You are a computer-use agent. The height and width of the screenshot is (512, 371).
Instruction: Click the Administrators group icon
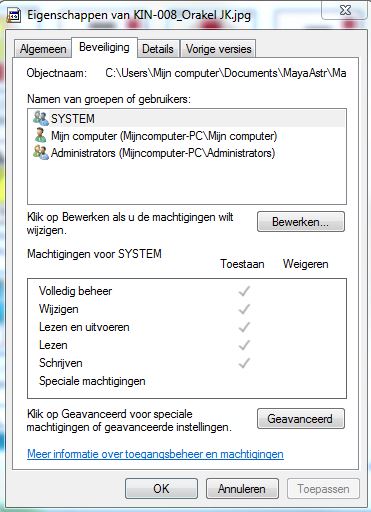pos(41,153)
